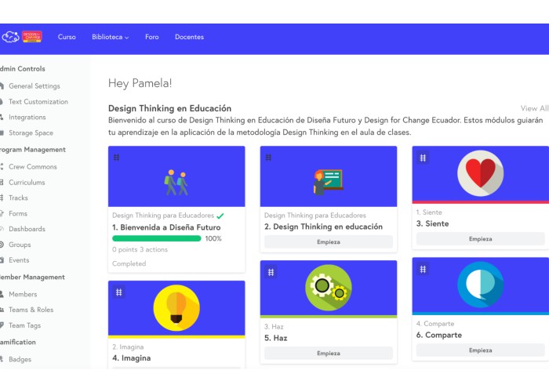Open the Foro menu item
Screen dimensions: 549x392
point(152,37)
